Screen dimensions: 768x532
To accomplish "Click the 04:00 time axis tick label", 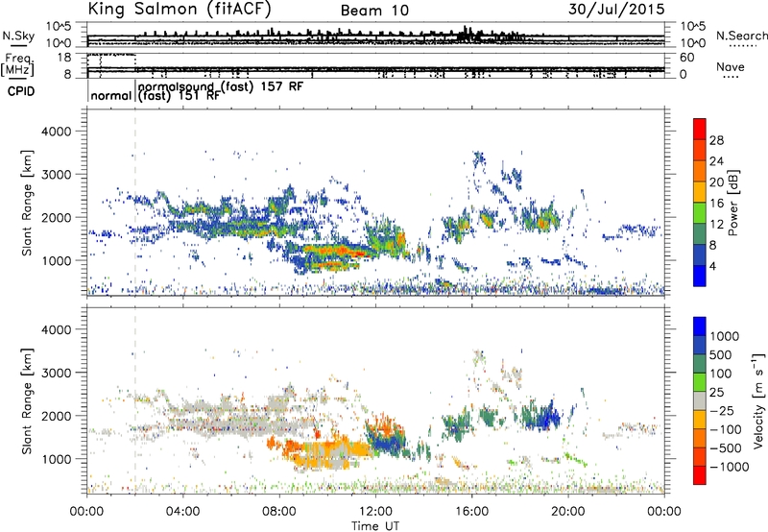I will coord(182,512).
